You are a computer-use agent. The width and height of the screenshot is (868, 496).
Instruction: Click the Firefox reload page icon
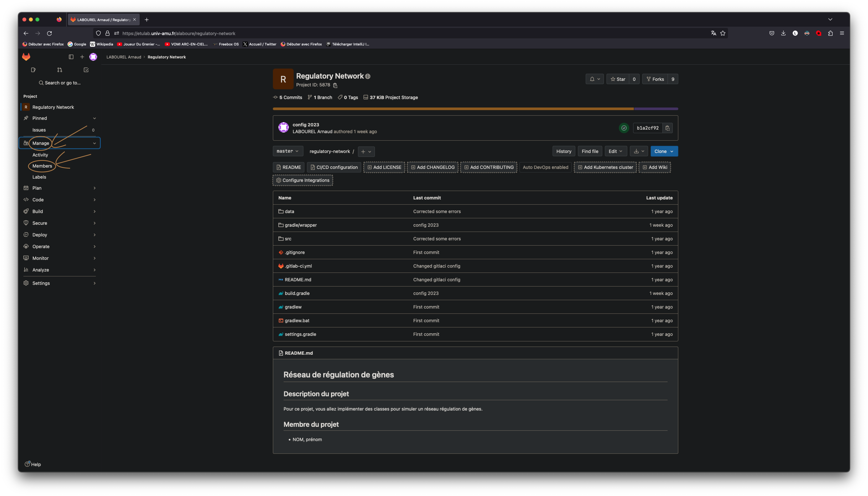(x=49, y=33)
